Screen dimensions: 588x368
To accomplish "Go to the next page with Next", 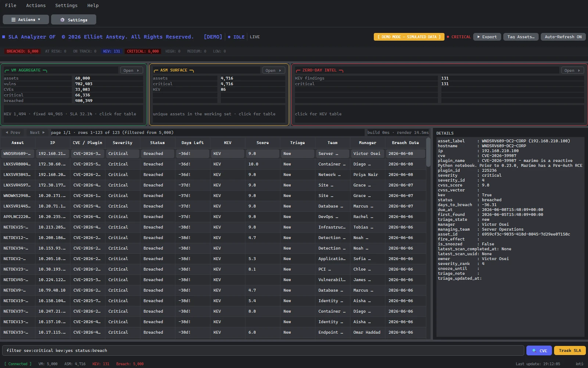I will (x=37, y=132).
